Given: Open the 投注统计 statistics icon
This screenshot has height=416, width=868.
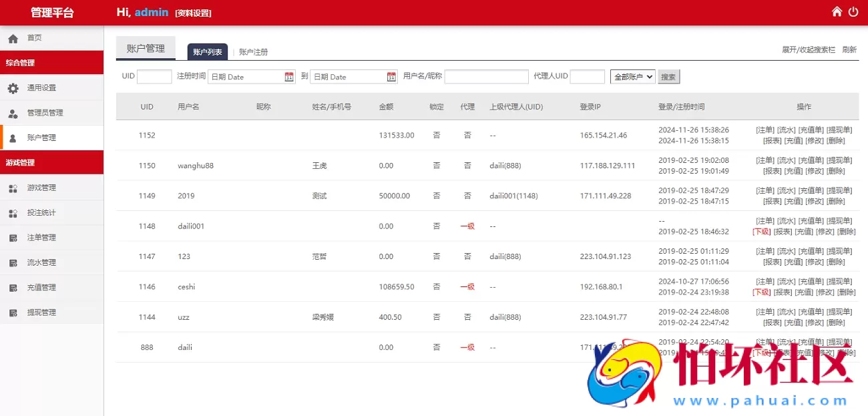Looking at the screenshot, I should click(13, 212).
